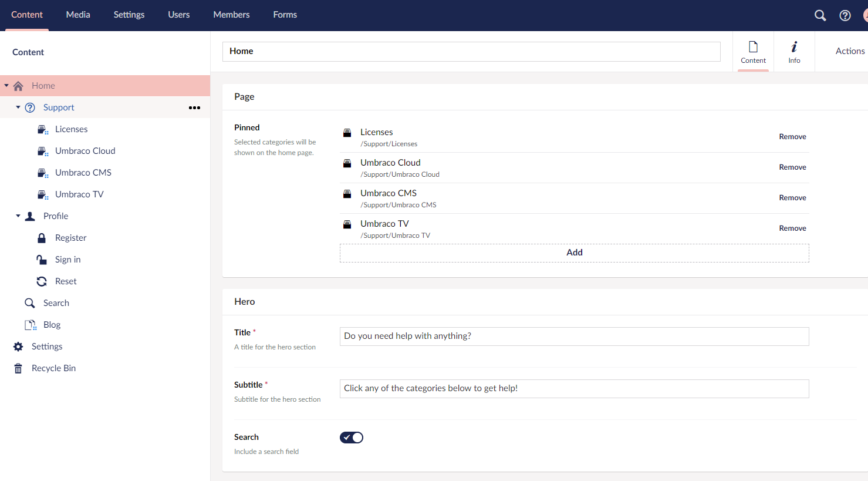Click the search magnifier icon in header

click(x=820, y=15)
